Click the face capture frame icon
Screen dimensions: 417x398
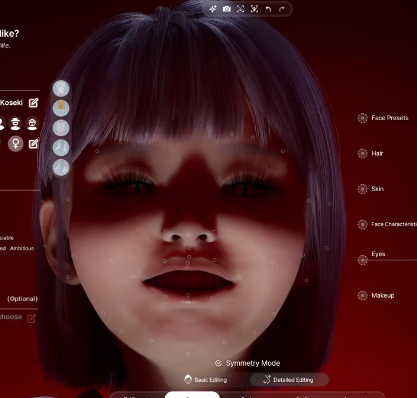pyautogui.click(x=240, y=9)
